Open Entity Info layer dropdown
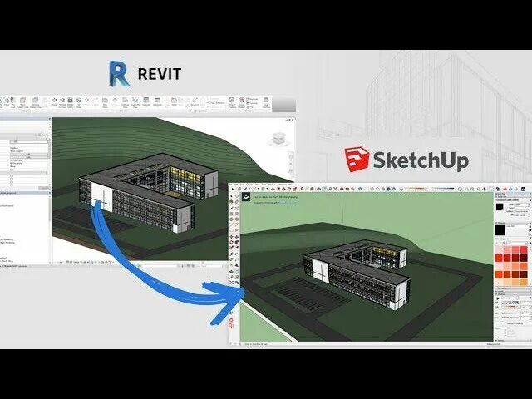The height and width of the screenshot is (399, 532). tap(523, 205)
